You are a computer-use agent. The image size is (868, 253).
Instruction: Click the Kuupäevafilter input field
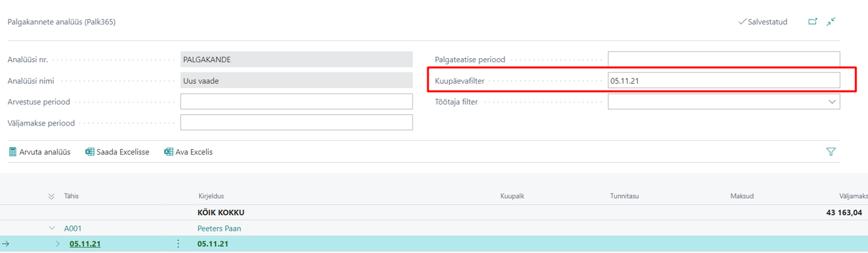click(724, 80)
